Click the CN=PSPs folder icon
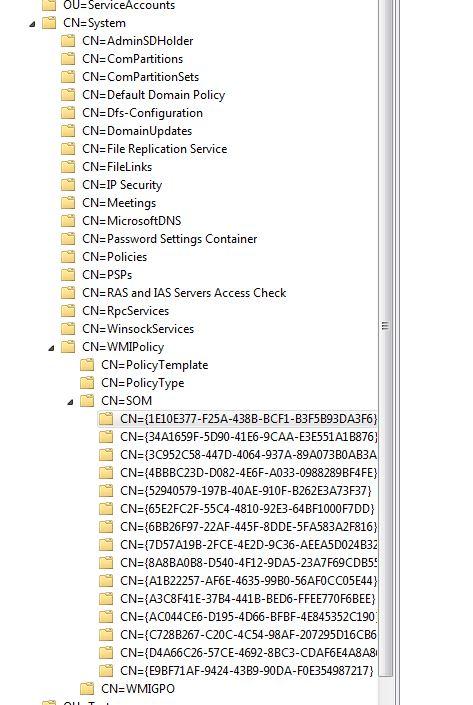This screenshot has height=705, width=473. 68,275
